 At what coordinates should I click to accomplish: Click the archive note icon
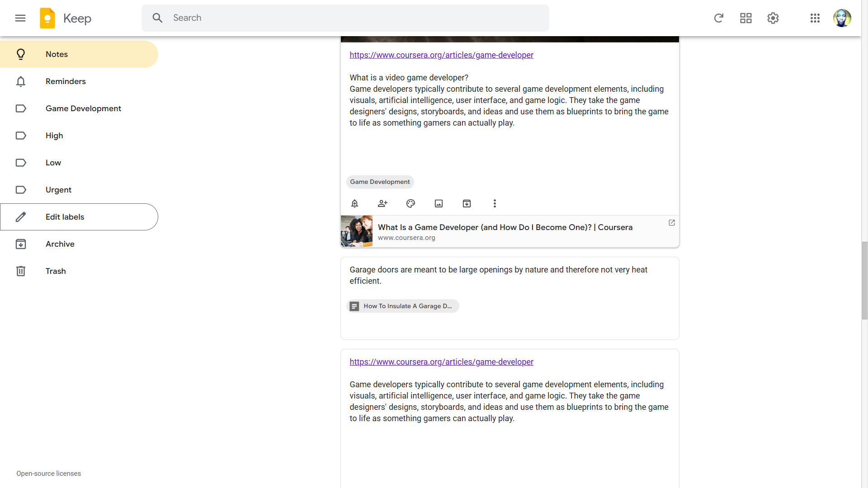(466, 203)
